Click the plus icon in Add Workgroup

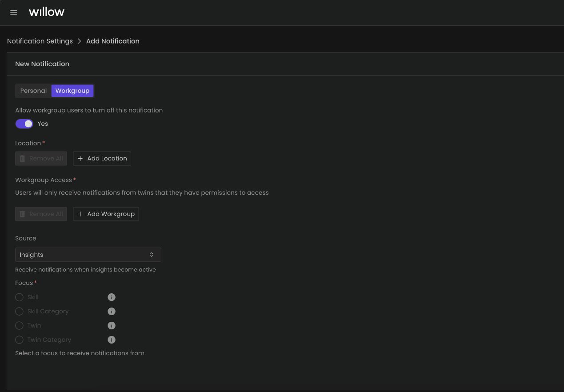tap(80, 214)
